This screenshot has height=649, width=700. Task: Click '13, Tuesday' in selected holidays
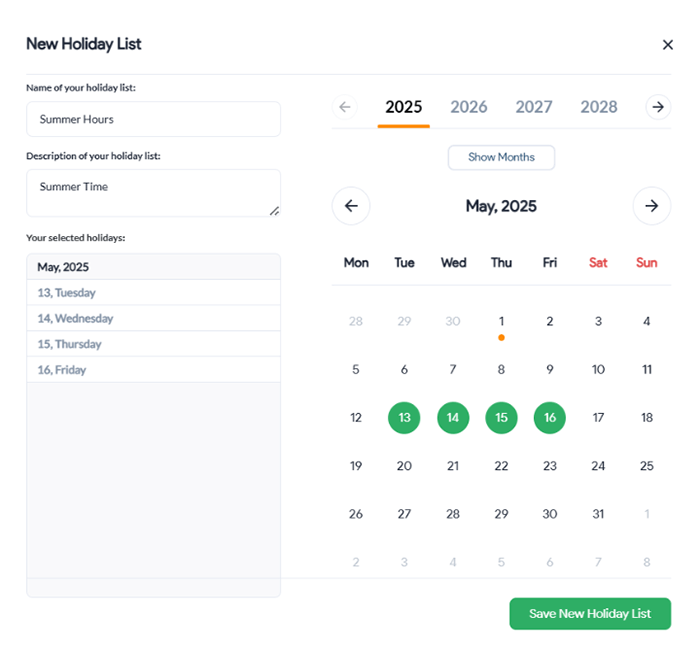(x=154, y=293)
